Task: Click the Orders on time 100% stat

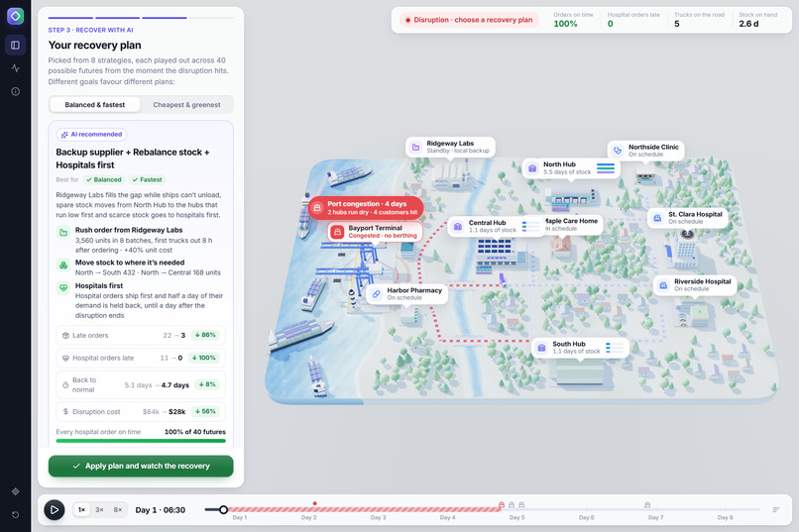Action: point(573,20)
